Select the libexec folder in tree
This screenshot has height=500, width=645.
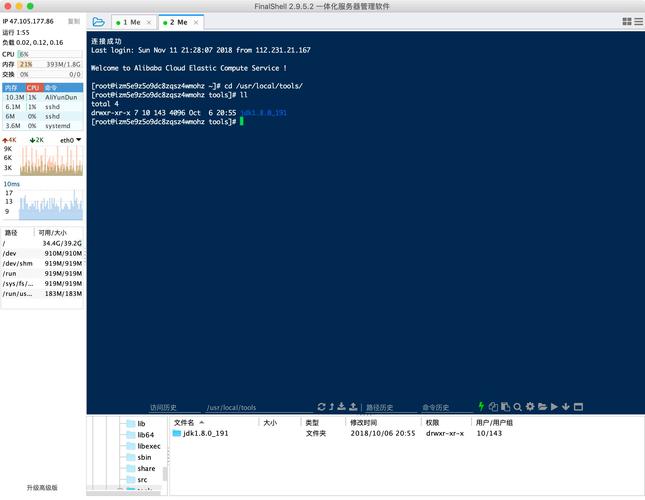tap(144, 446)
